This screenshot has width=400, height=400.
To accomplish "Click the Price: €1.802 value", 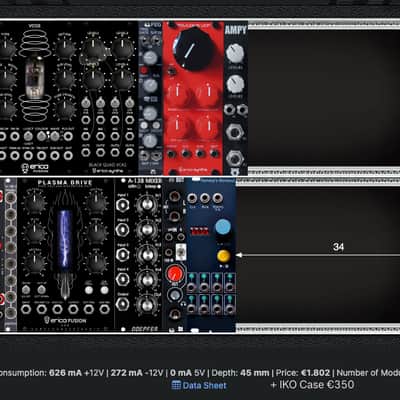I will (303, 373).
